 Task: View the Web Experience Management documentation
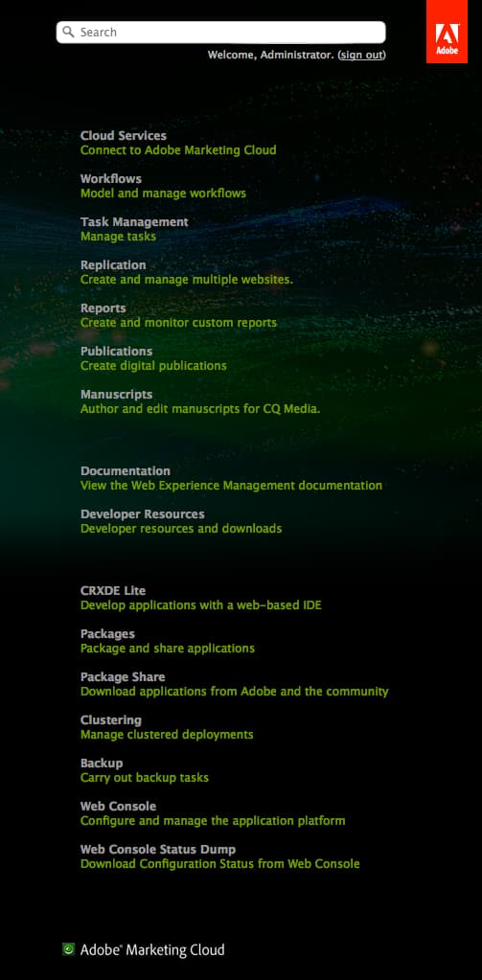coord(231,485)
